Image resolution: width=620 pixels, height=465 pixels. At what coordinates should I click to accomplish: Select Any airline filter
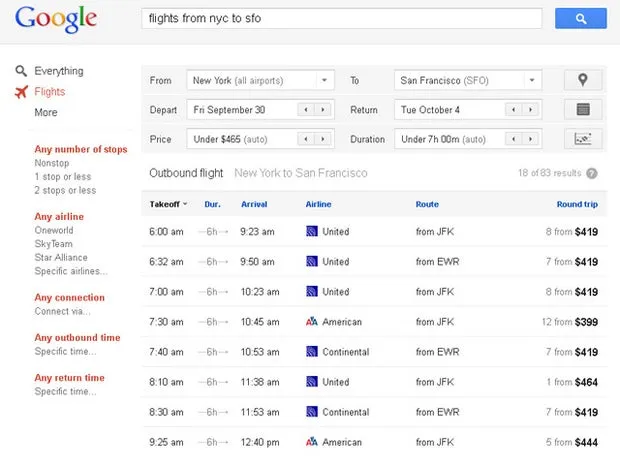point(59,217)
